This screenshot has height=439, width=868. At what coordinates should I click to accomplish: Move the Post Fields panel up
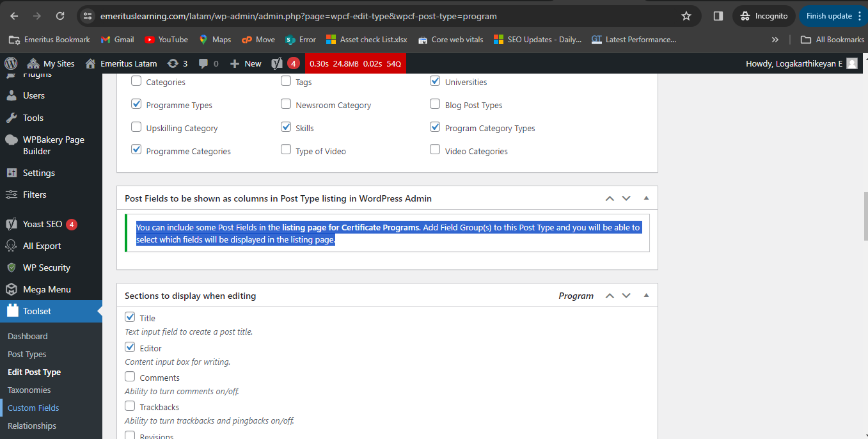[610, 198]
